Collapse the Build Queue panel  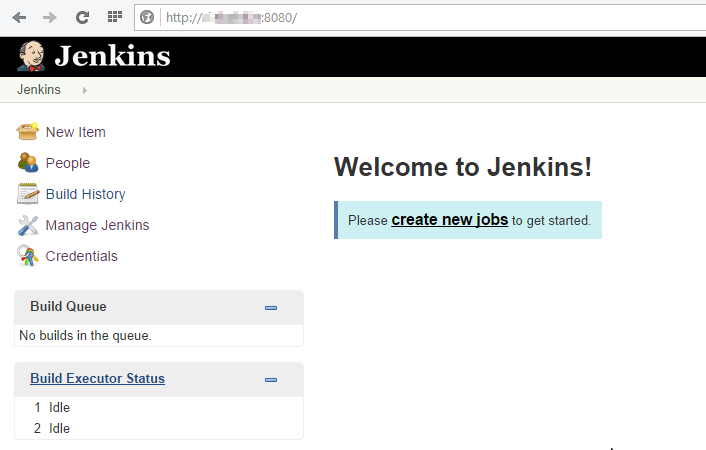pos(271,308)
